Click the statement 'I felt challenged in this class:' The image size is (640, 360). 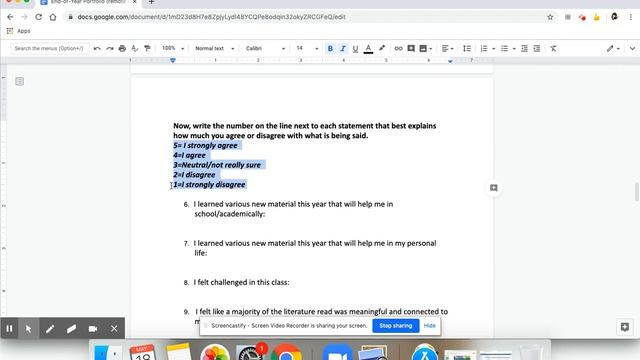click(x=242, y=282)
